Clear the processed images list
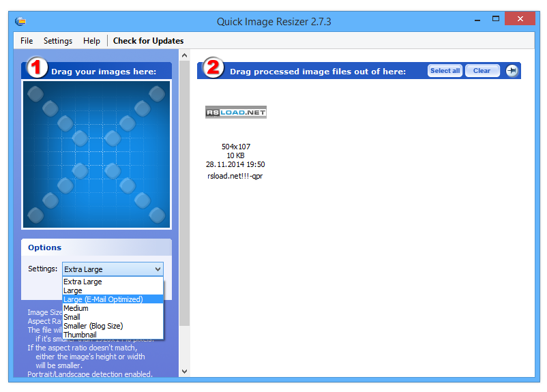Viewport: 547px width, 392px height. pos(482,71)
